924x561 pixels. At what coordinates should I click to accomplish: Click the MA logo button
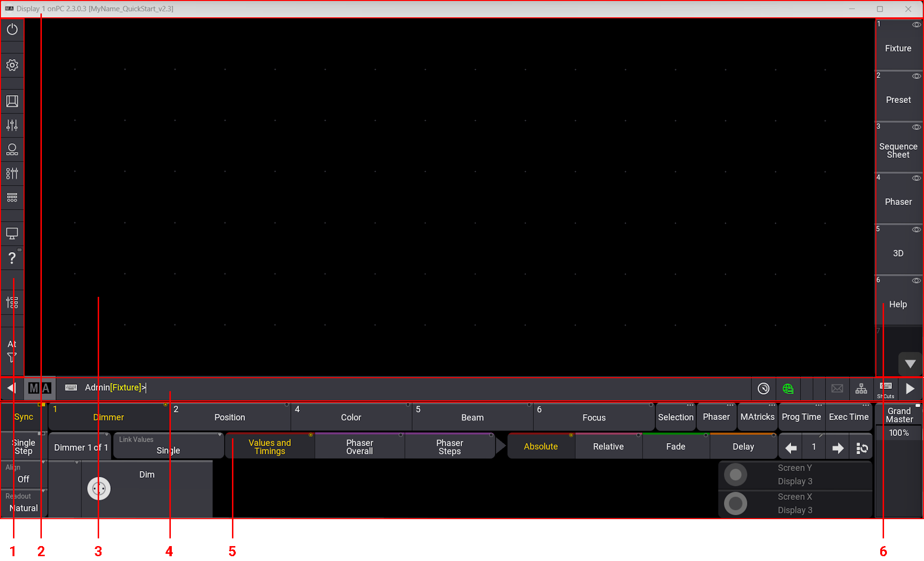click(39, 388)
